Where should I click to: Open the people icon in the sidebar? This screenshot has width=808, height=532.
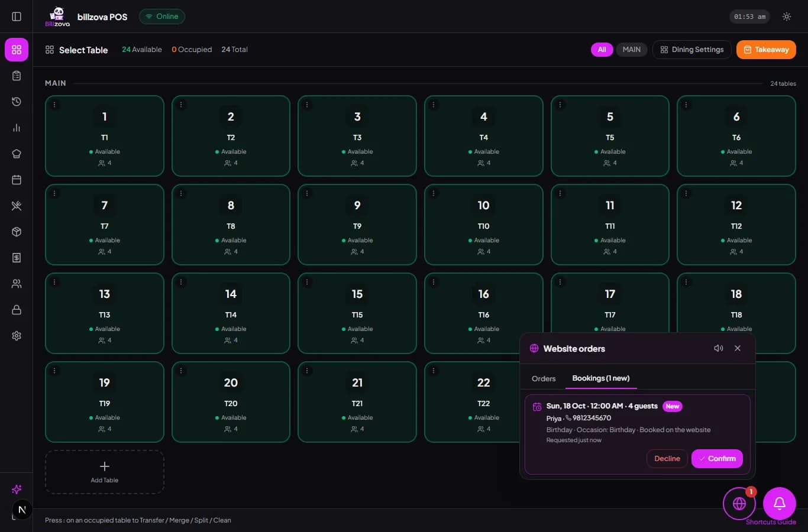tap(17, 284)
